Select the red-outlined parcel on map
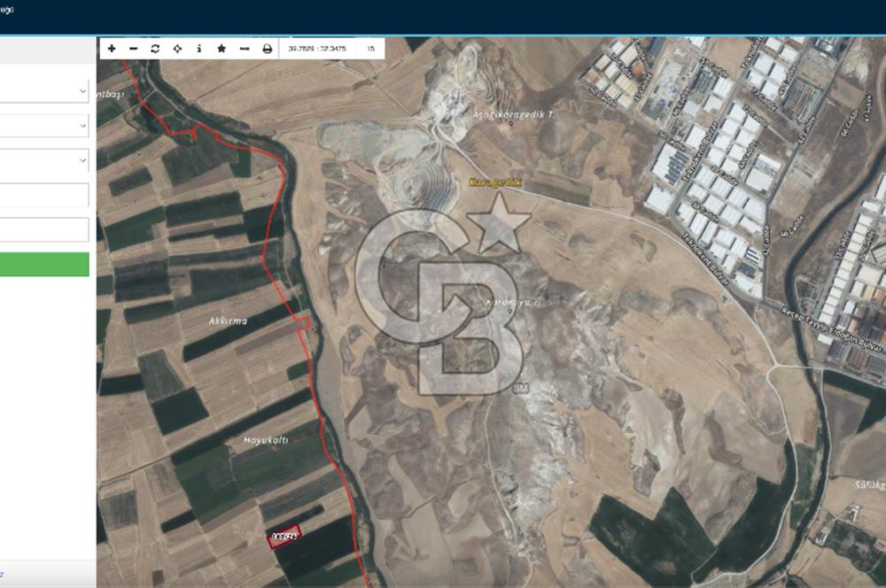Screen dimensions: 886x588 285,536
